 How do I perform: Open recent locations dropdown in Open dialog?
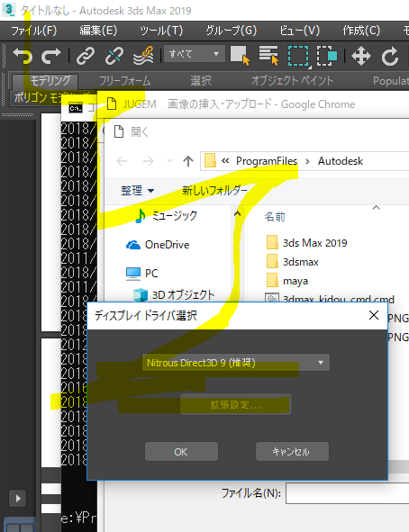click(x=169, y=161)
